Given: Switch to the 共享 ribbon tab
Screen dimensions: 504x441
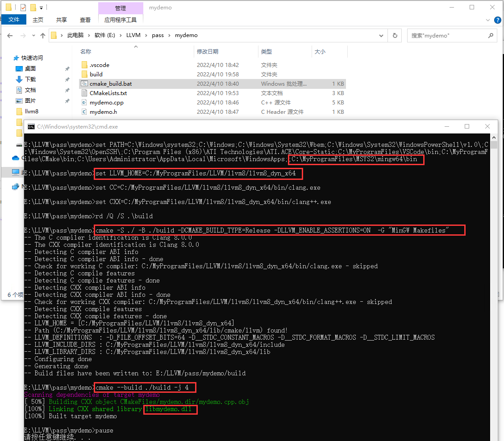Looking at the screenshot, I should coord(62,20).
